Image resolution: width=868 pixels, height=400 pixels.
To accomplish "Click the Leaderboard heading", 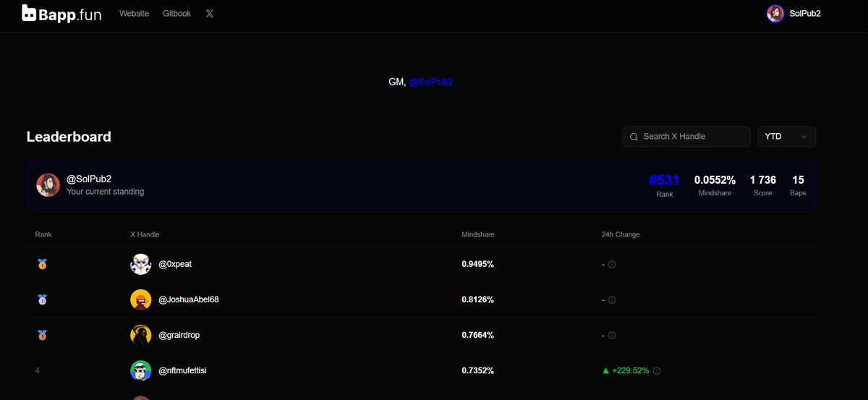I will 69,137.
